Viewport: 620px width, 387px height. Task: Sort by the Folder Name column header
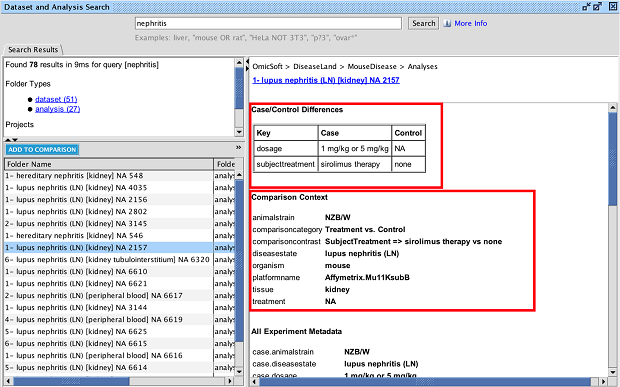(x=109, y=164)
